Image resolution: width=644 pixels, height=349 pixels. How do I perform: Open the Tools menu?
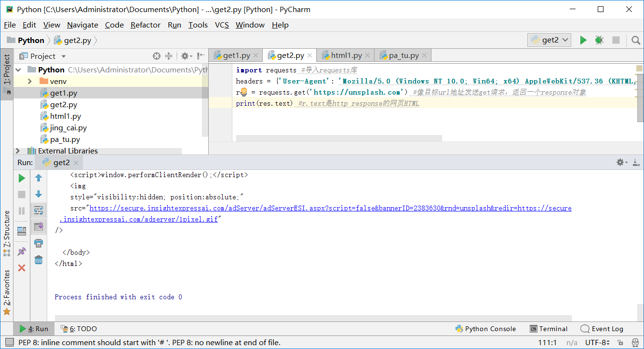tap(198, 25)
